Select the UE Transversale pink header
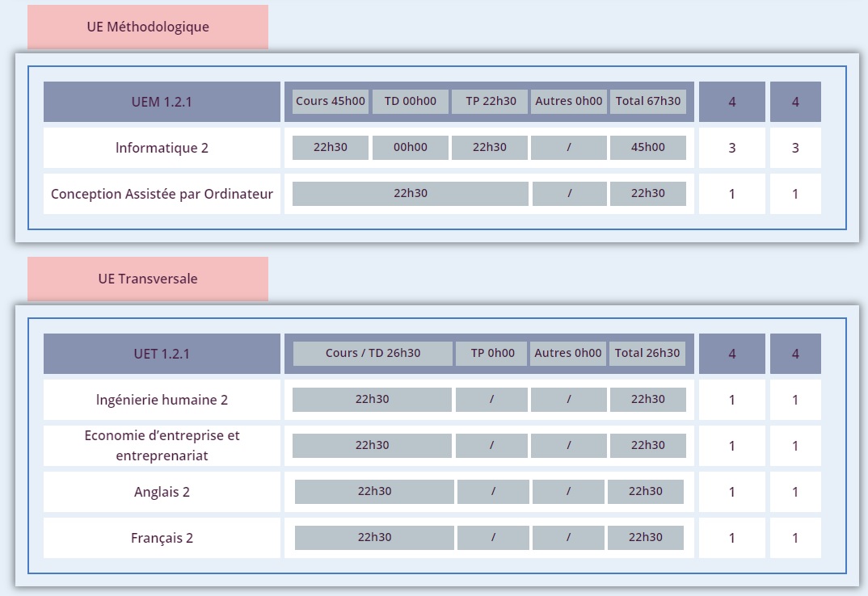Screen dimensions: 868x596 148,279
